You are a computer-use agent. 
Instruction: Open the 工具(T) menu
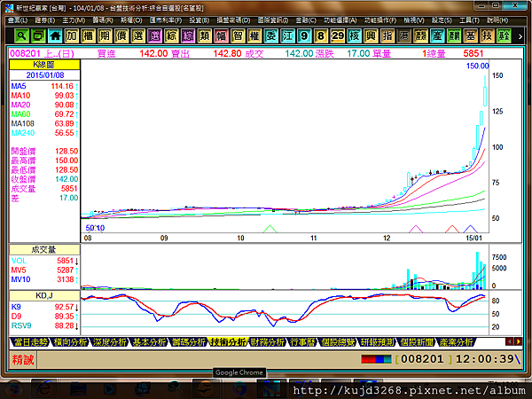pyautogui.click(x=469, y=20)
